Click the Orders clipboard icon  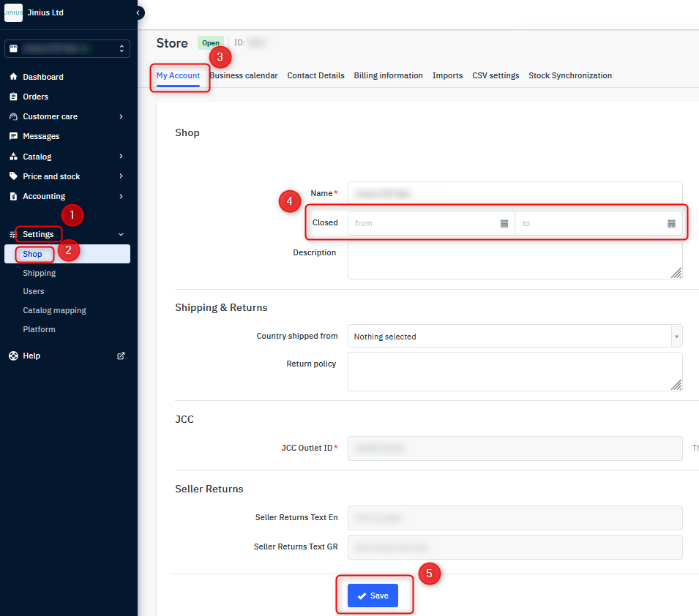tap(13, 97)
